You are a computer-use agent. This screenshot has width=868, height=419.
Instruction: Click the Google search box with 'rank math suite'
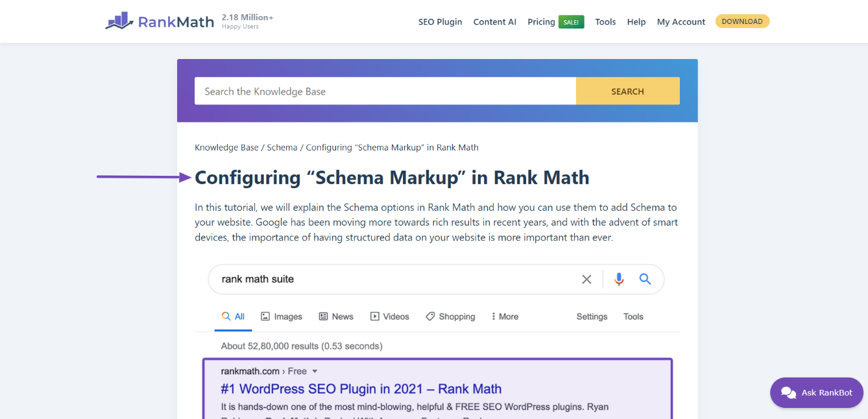[436, 280]
